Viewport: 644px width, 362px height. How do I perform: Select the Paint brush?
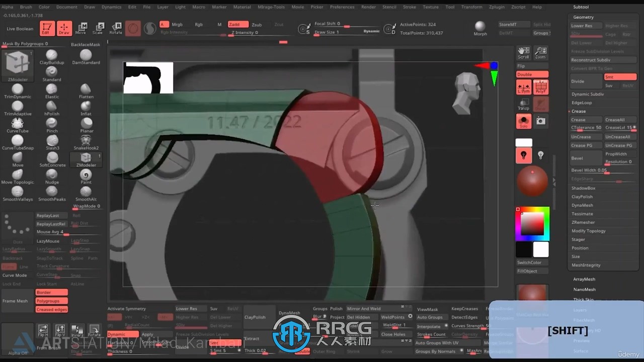tap(86, 177)
